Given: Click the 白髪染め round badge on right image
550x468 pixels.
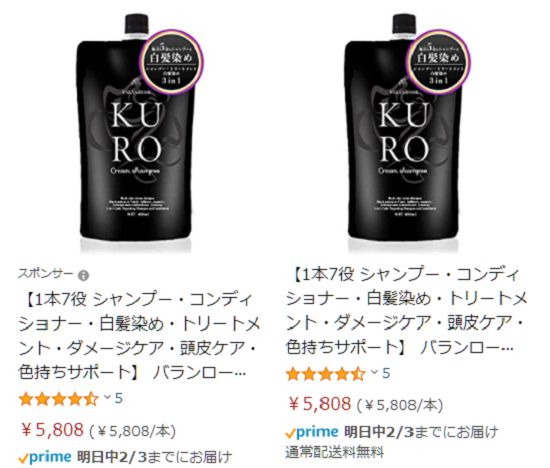Looking at the screenshot, I should pos(438,63).
